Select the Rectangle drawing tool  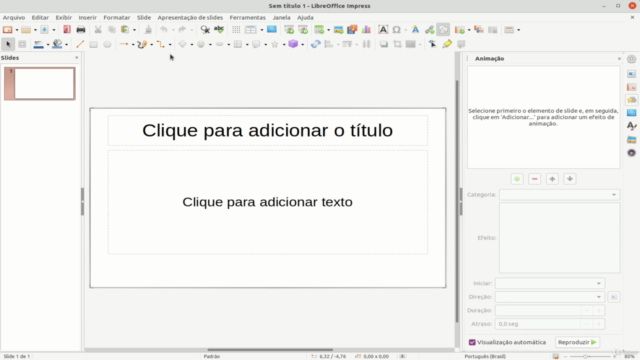93,44
